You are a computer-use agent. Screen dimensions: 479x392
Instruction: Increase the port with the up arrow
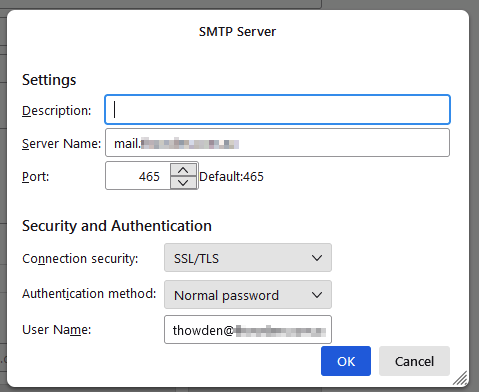point(183,170)
